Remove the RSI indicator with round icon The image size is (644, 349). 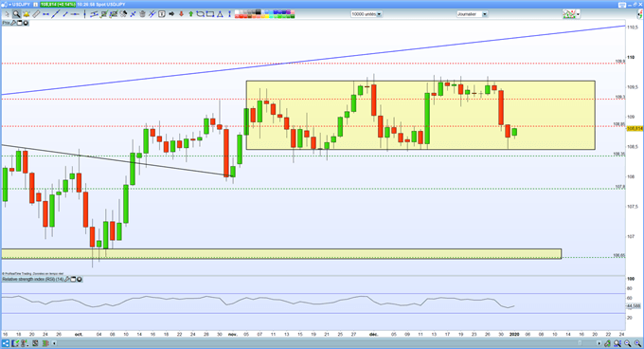80,279
